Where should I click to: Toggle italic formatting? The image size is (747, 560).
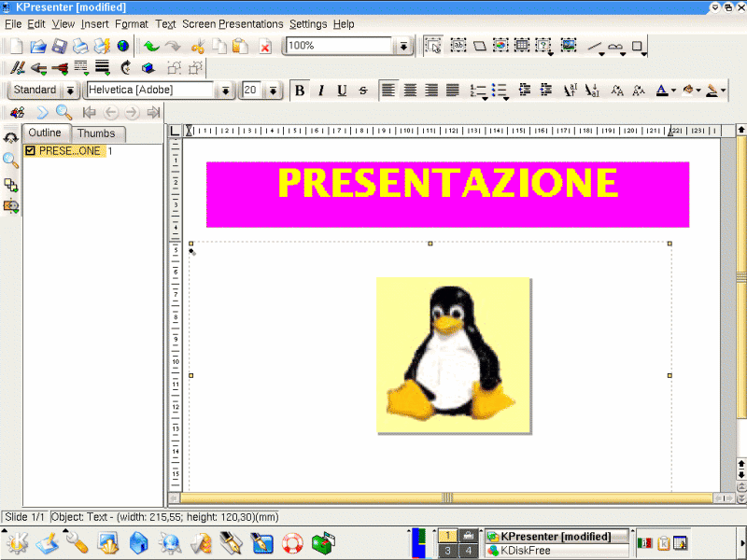pyautogui.click(x=321, y=90)
